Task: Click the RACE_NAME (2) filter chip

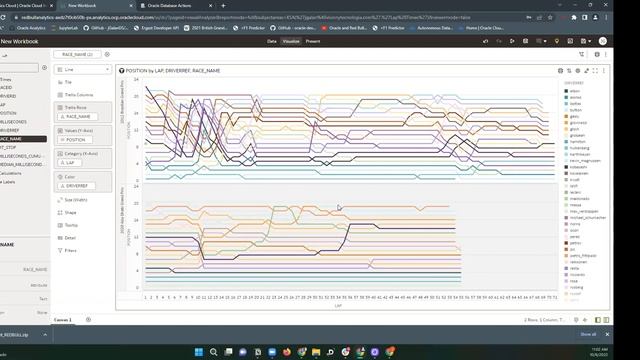Action: tap(77, 54)
